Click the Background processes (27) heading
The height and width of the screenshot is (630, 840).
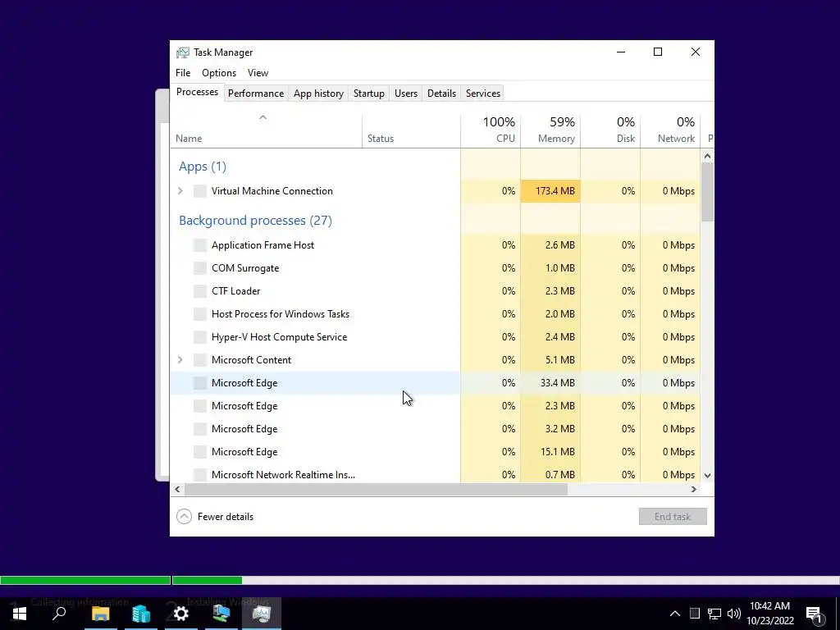click(x=256, y=221)
